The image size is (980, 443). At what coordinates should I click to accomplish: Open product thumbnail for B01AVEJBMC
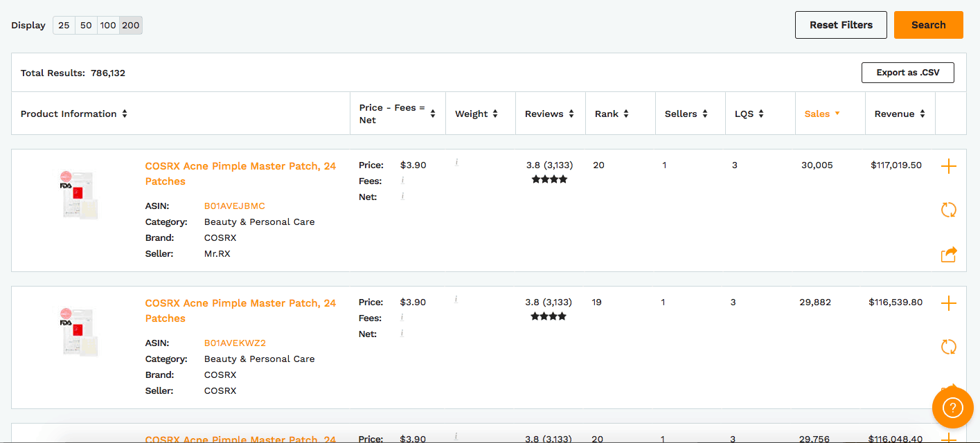79,195
